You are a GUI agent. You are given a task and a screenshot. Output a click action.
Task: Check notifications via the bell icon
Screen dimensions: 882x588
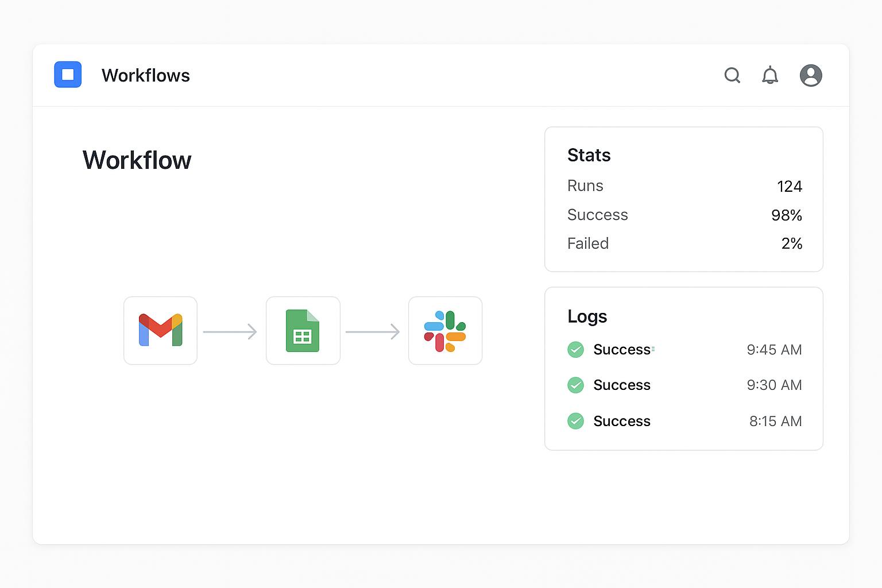[770, 75]
